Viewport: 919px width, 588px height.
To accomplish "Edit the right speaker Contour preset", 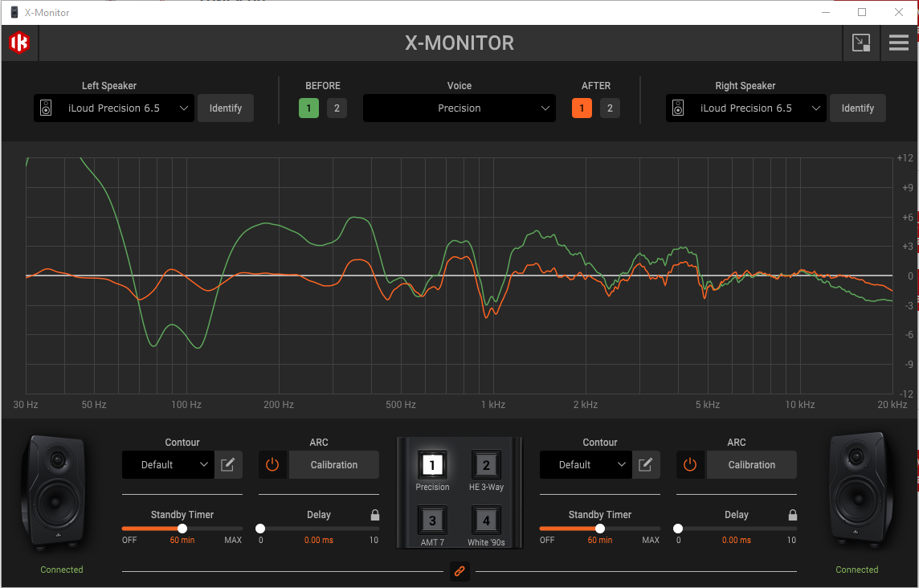I will point(646,465).
